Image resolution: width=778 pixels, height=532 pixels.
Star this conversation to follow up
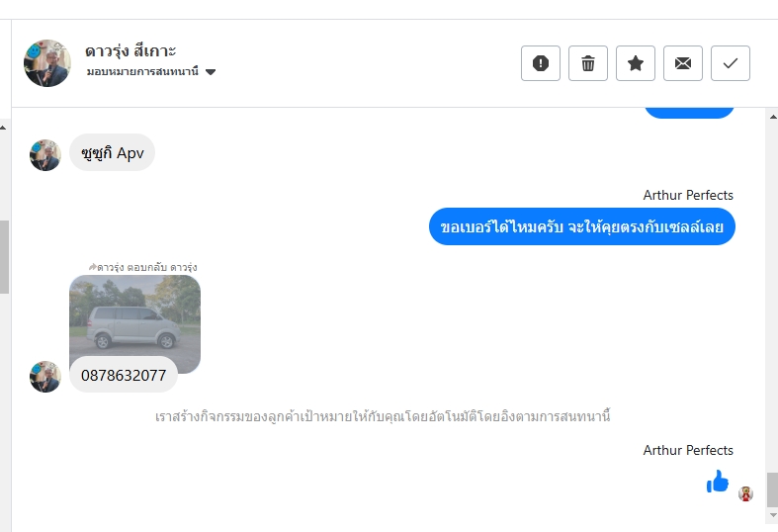tap(636, 63)
